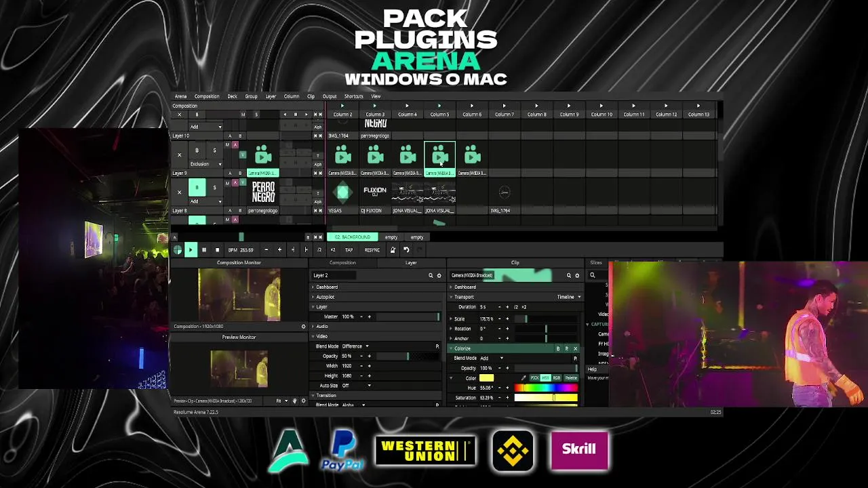Click the redo arrow icon

pyautogui.click(x=419, y=250)
